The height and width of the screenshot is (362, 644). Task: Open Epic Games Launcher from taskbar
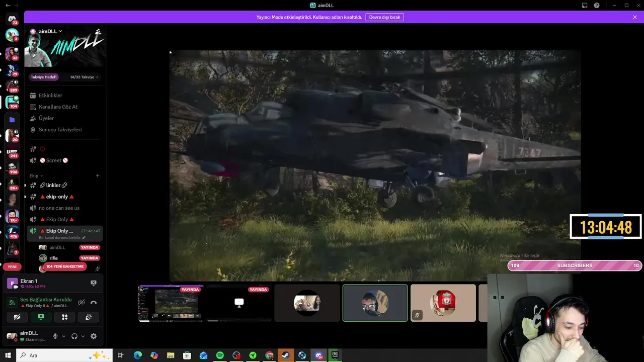click(x=335, y=355)
